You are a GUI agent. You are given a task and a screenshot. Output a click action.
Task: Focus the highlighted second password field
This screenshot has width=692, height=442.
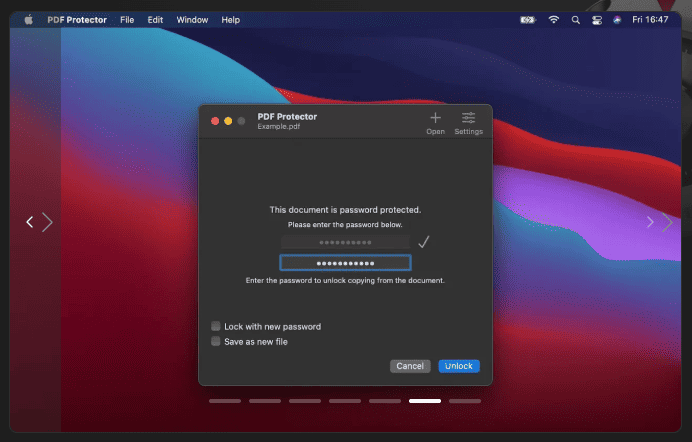coord(346,263)
